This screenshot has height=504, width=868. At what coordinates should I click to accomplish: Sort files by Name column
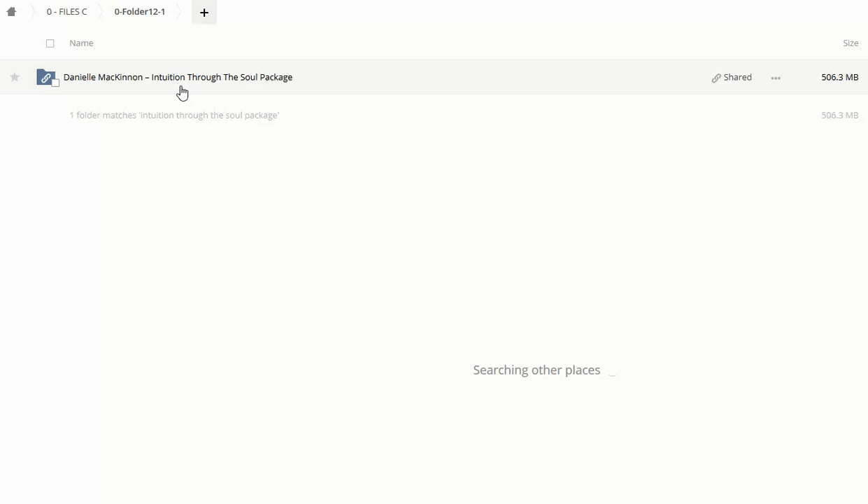click(x=81, y=43)
